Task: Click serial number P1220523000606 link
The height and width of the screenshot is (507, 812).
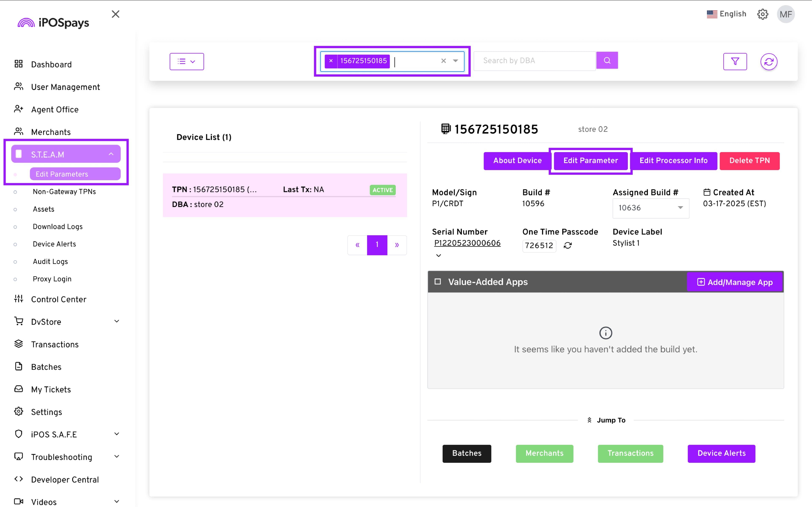Action: 467,243
